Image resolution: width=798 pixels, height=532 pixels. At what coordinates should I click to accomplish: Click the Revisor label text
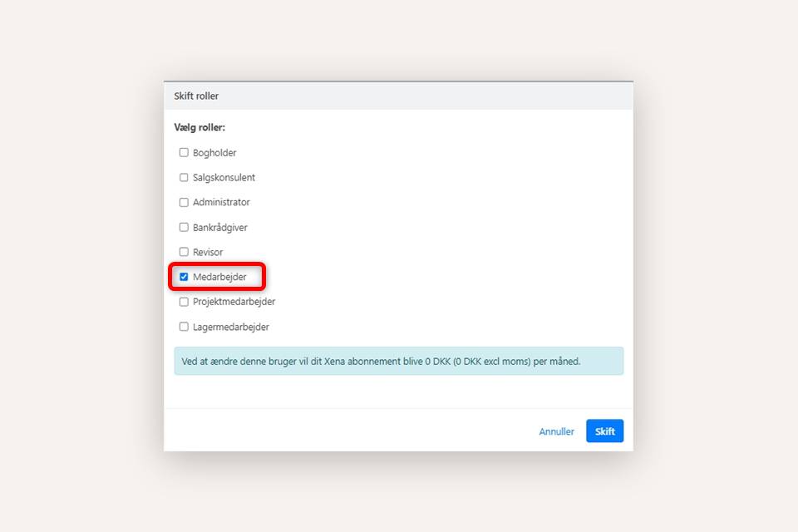[208, 253]
